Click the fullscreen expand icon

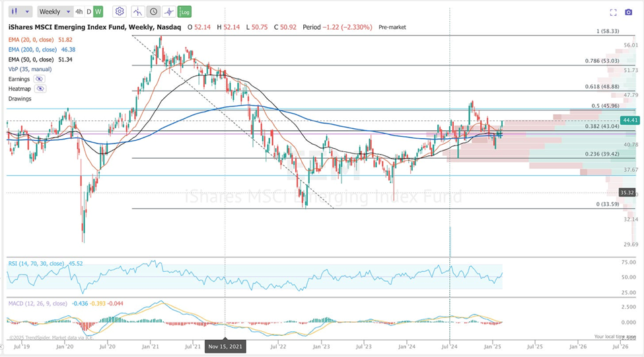613,13
